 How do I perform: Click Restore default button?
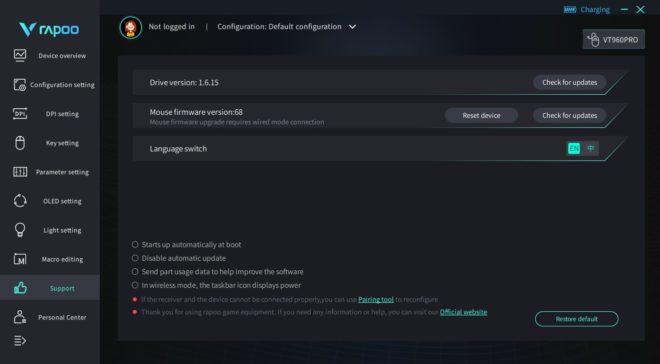coord(577,319)
